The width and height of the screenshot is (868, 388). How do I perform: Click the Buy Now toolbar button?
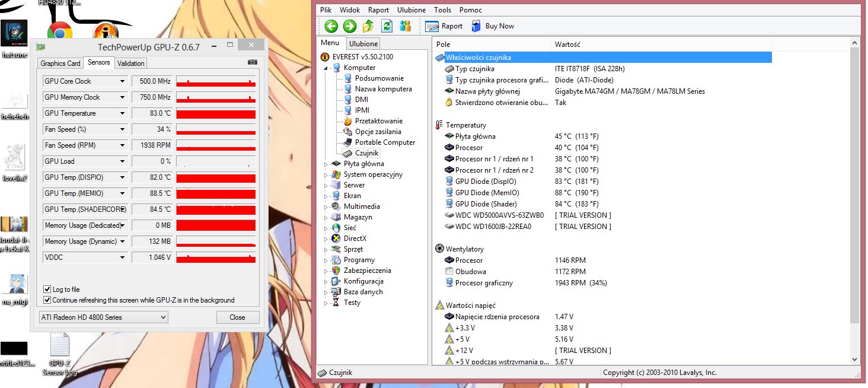(492, 26)
